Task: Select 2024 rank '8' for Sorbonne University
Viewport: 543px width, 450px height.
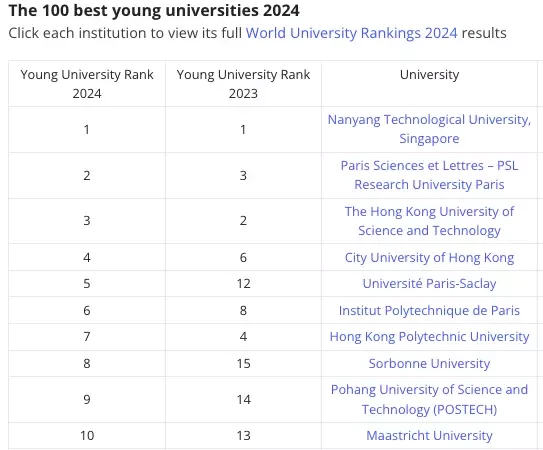Action: click(x=87, y=363)
